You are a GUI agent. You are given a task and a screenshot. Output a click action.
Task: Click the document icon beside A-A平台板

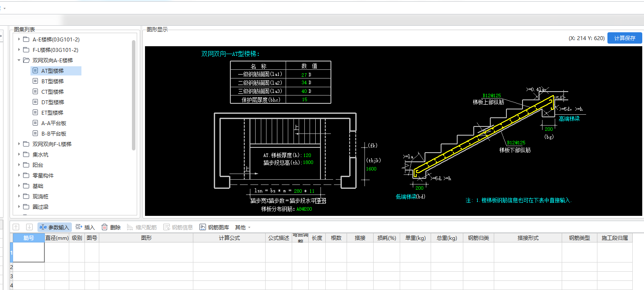[x=36, y=123]
